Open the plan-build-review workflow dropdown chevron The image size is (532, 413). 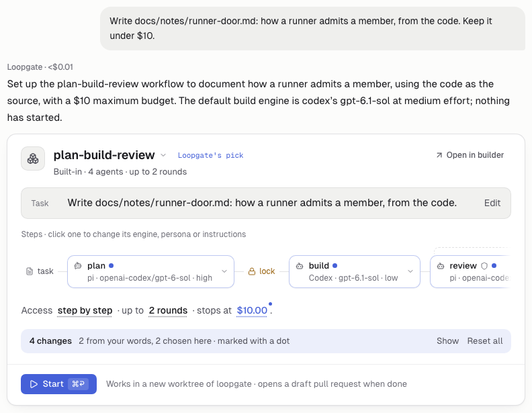[x=163, y=155]
